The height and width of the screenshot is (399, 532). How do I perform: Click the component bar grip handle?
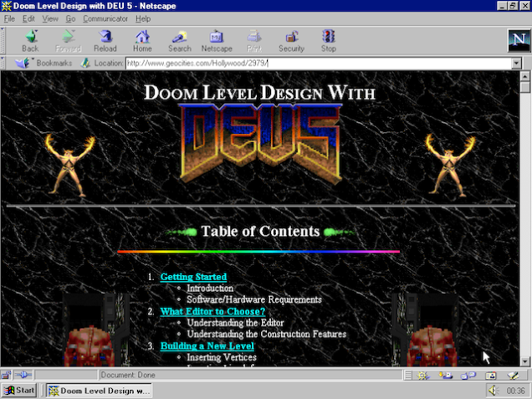(x=408, y=376)
